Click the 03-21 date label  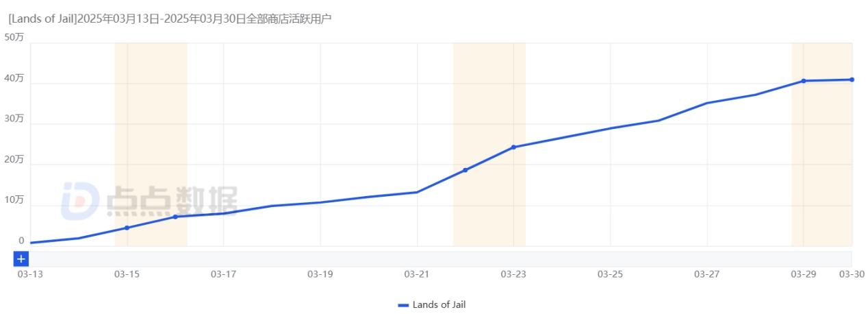point(416,274)
